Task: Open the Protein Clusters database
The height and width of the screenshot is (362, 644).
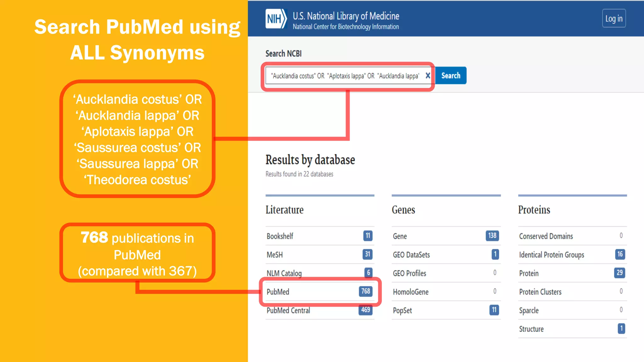Action: click(572, 292)
